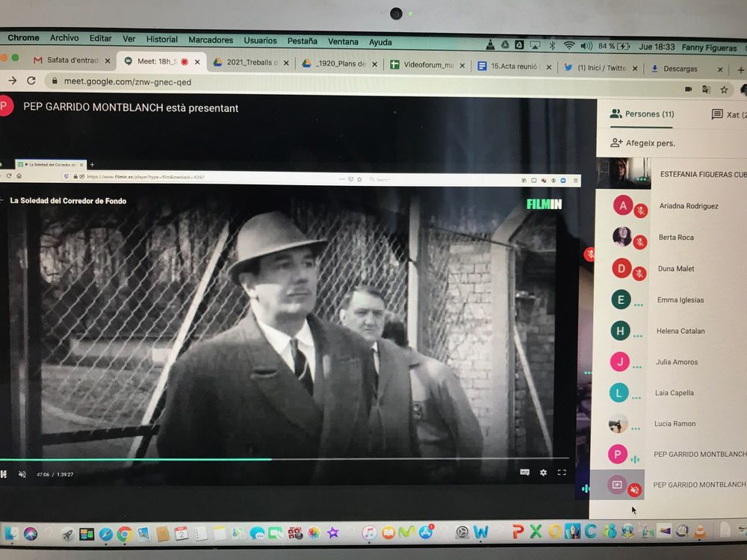747x560 pixels.
Task: Bookmark page with the star icon
Action: 724,90
